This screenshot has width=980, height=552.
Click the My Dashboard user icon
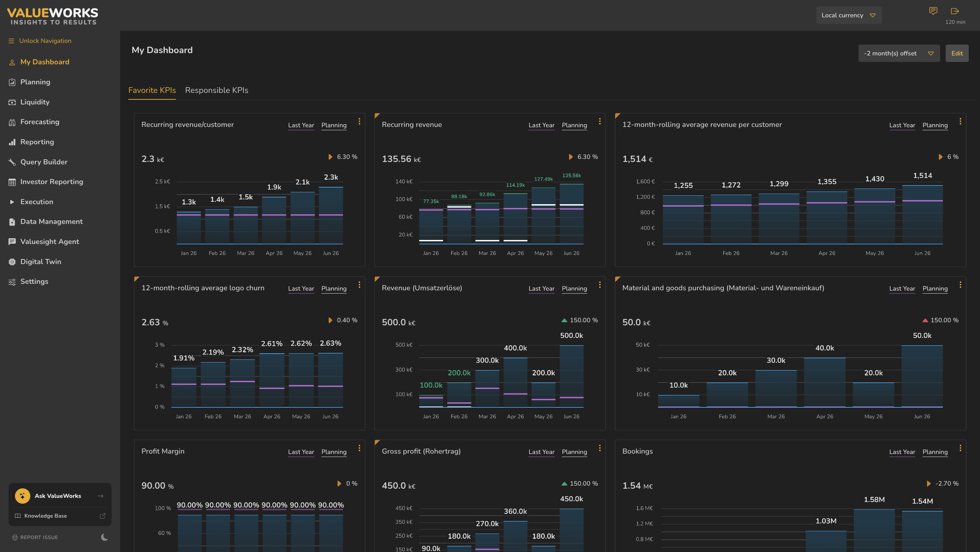point(12,62)
